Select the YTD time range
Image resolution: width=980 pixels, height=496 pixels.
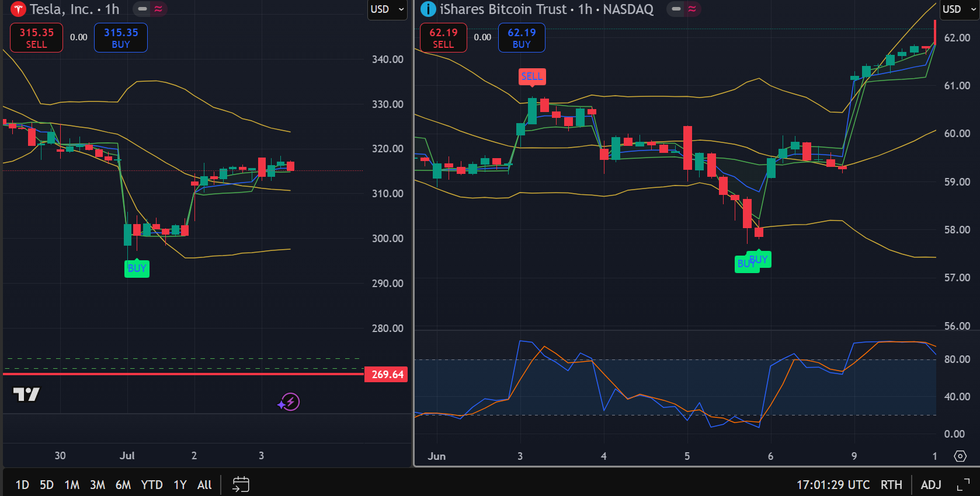coord(152,485)
